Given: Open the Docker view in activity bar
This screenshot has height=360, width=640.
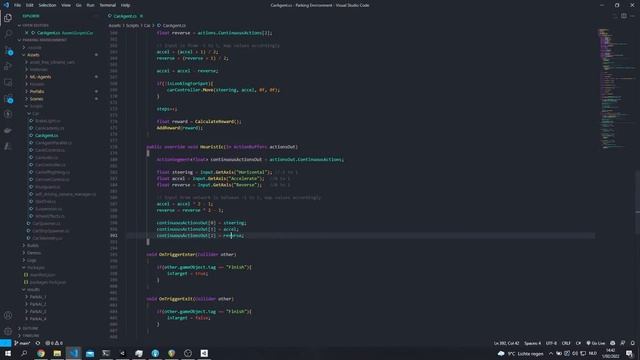Looking at the screenshot, I should pyautogui.click(x=8, y=131).
